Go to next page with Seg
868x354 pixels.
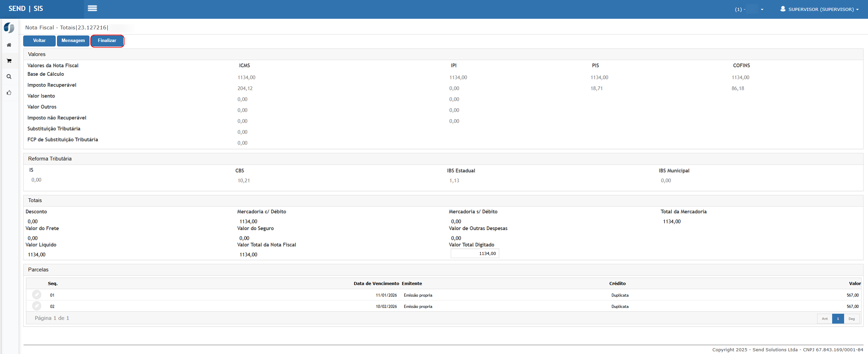(x=852, y=319)
